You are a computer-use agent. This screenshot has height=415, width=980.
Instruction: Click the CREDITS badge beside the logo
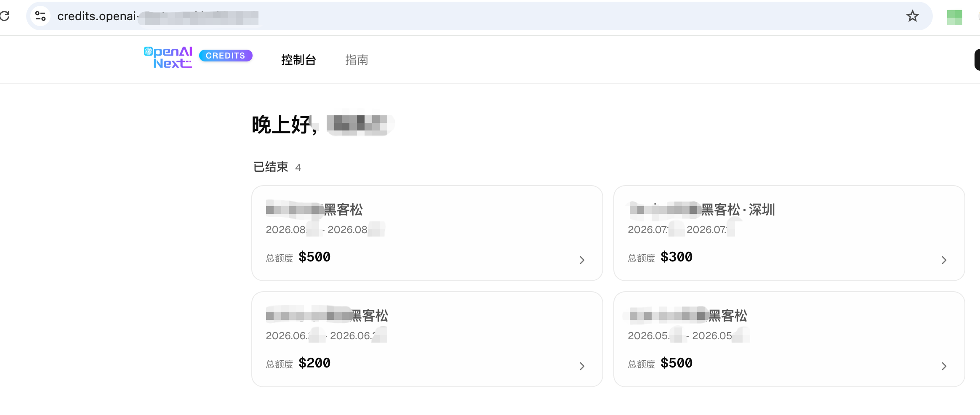pyautogui.click(x=226, y=56)
